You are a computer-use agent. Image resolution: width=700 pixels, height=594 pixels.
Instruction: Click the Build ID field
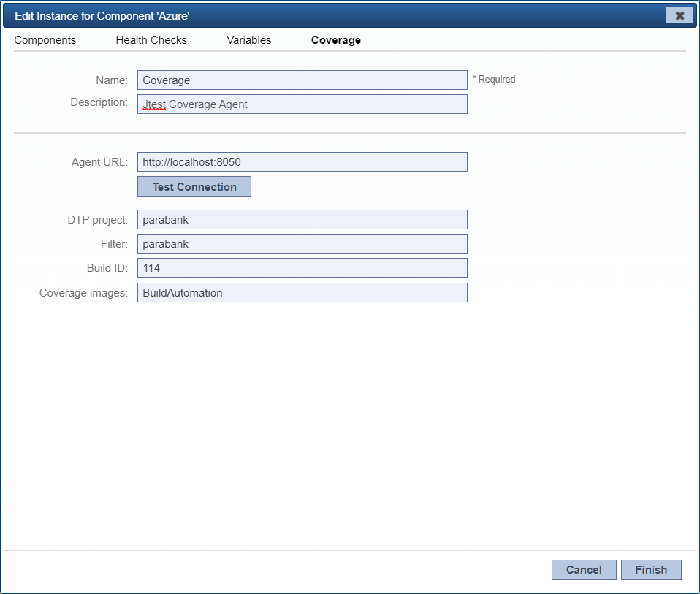point(303,267)
